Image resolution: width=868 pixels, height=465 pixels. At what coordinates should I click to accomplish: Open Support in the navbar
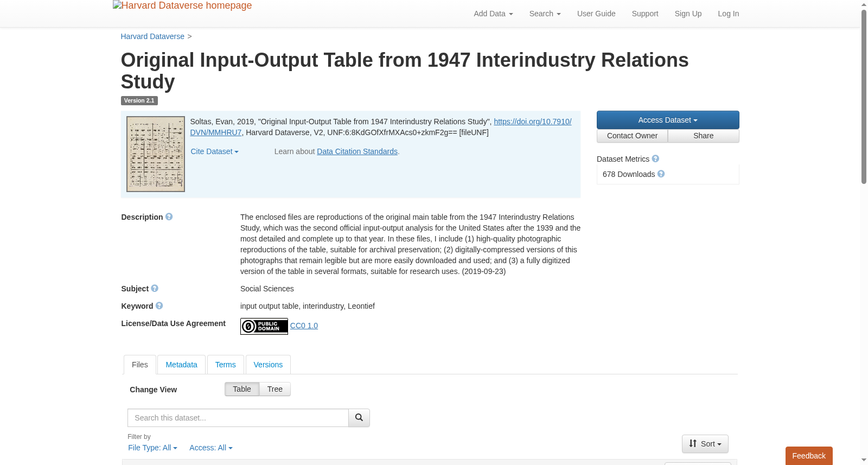click(645, 14)
